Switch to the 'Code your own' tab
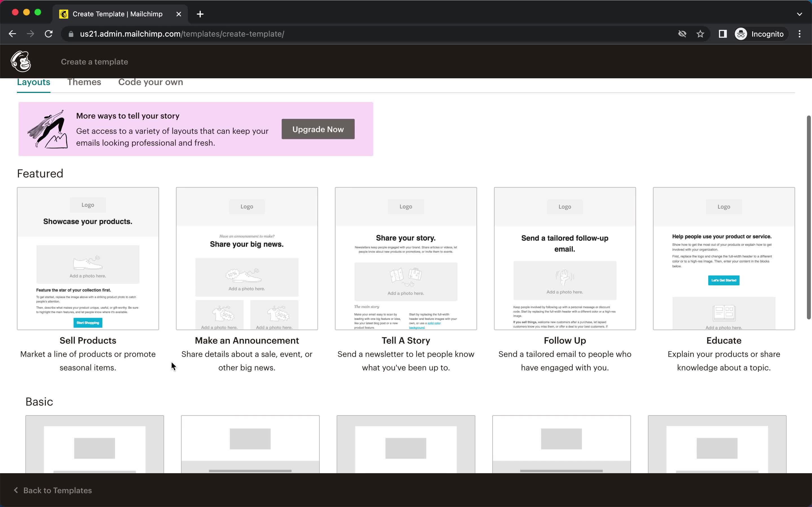 (x=151, y=82)
